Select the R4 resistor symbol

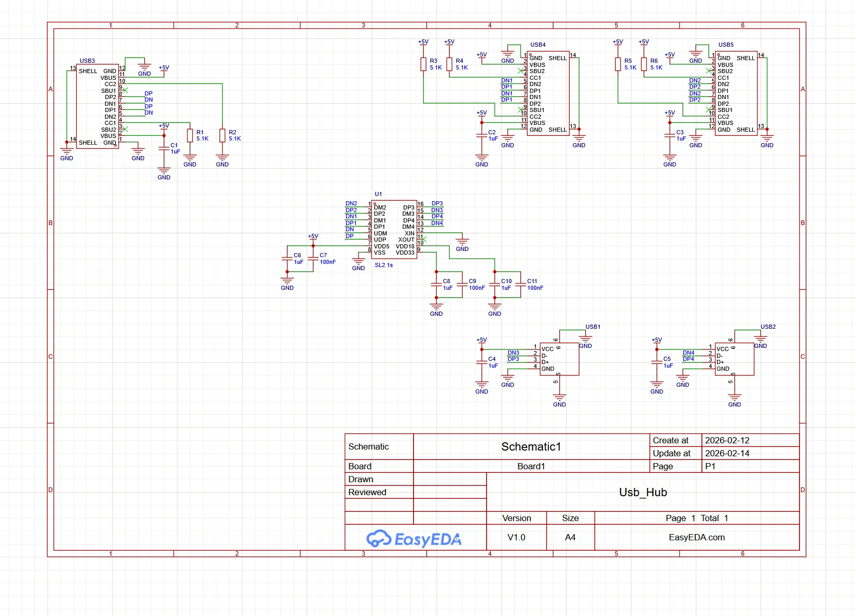pos(449,64)
